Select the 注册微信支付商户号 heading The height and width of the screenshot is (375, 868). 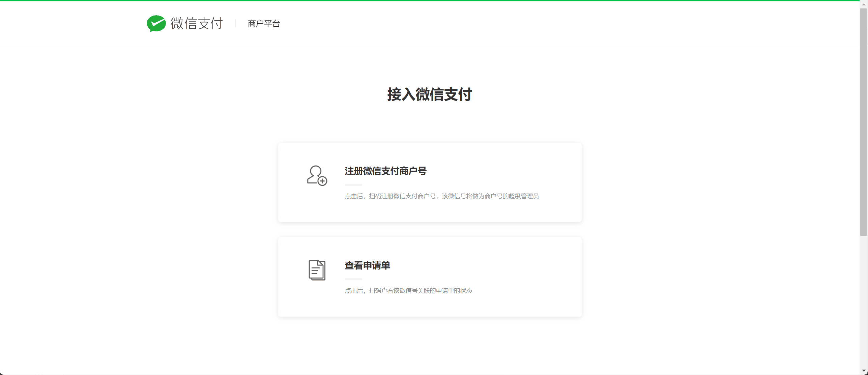pyautogui.click(x=385, y=171)
